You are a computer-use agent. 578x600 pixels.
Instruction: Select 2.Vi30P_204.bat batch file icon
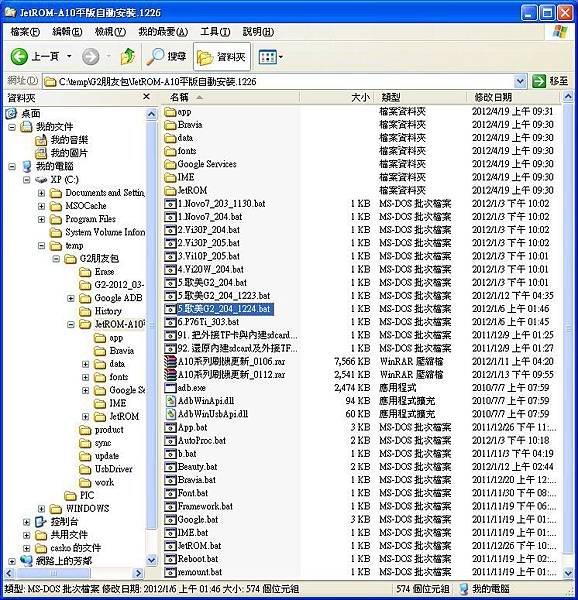(x=170, y=230)
